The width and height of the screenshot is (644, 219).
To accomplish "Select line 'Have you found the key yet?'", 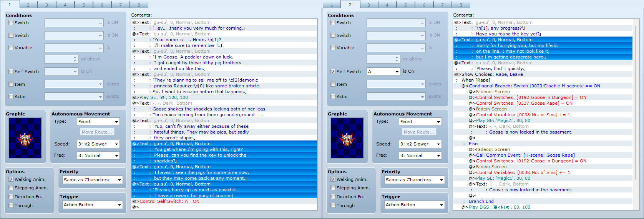I will pos(543,34).
